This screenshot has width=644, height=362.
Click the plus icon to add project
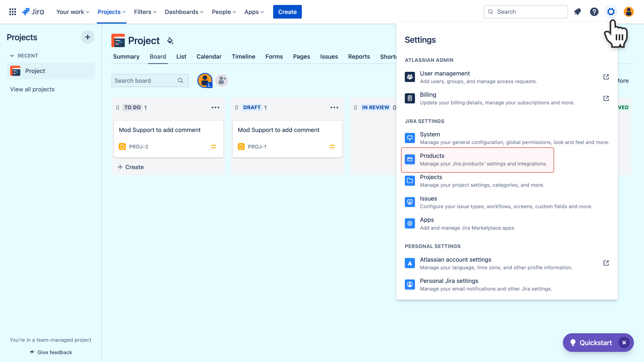(x=87, y=37)
